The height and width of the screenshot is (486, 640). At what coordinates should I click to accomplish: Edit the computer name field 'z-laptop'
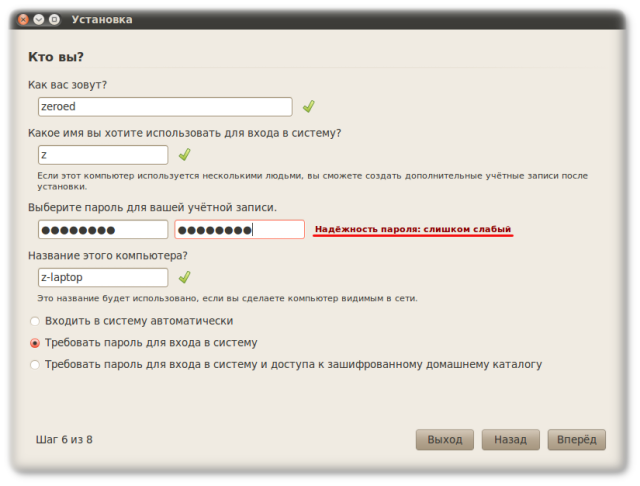tap(101, 277)
